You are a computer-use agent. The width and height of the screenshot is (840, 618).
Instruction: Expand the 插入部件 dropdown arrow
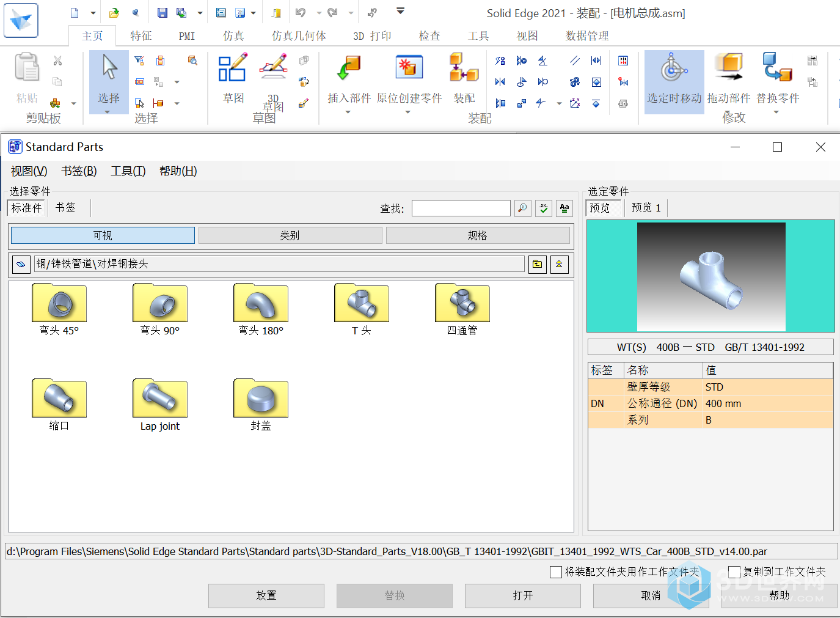click(x=348, y=112)
